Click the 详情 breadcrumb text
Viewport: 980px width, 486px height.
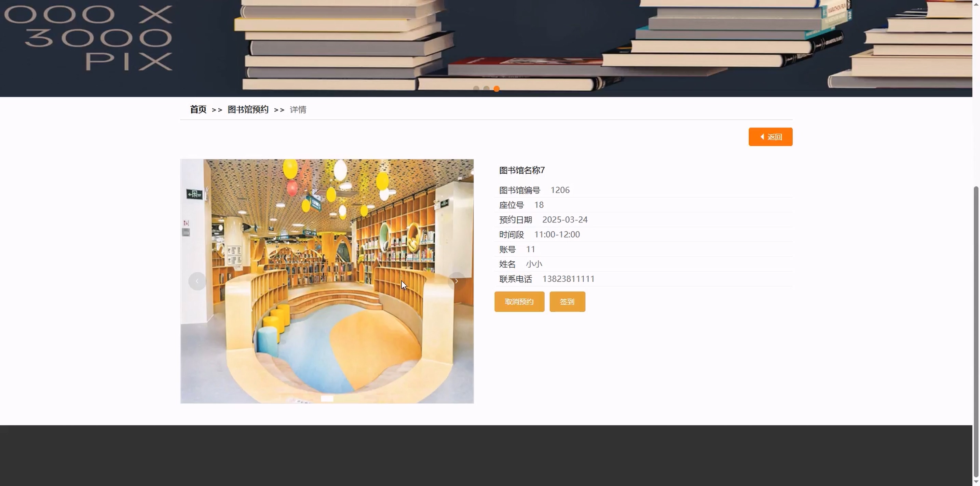click(x=298, y=110)
